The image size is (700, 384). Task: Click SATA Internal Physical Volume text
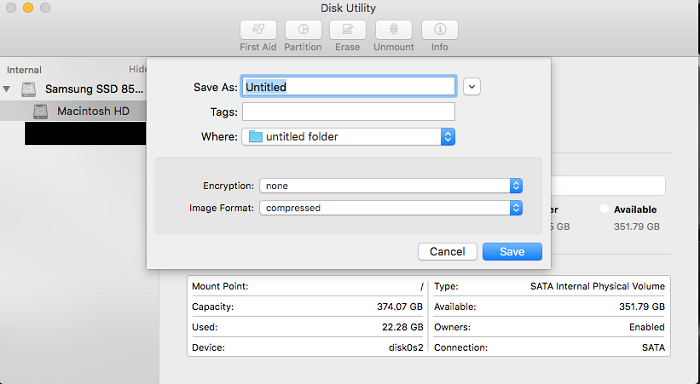click(597, 286)
